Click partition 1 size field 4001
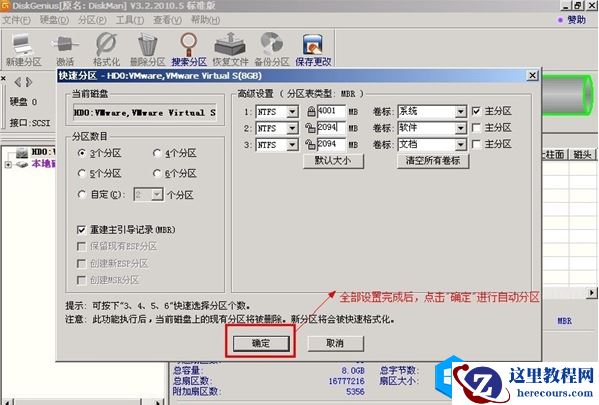Image resolution: width=599 pixels, height=405 pixels. (x=331, y=112)
